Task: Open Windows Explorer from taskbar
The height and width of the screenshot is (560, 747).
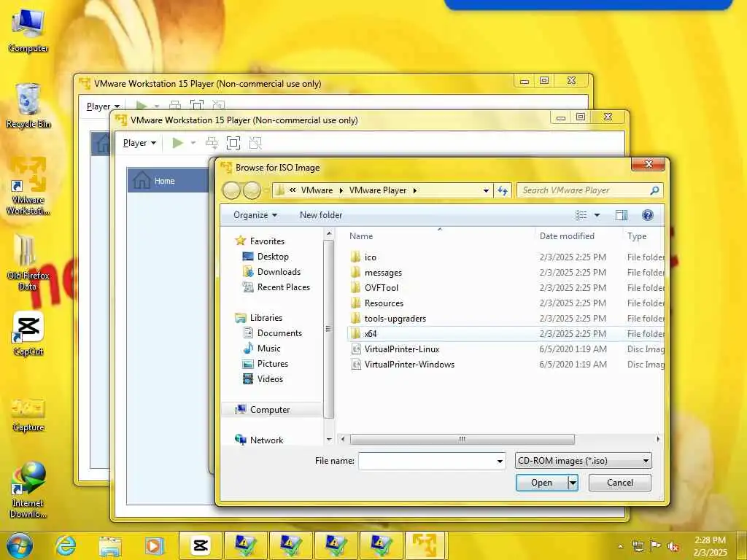Action: pos(110,545)
